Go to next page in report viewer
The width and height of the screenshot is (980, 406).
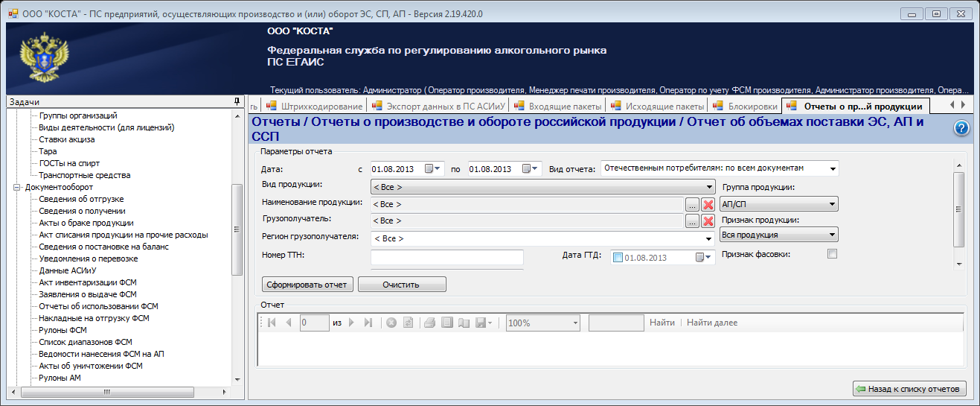[x=351, y=323]
